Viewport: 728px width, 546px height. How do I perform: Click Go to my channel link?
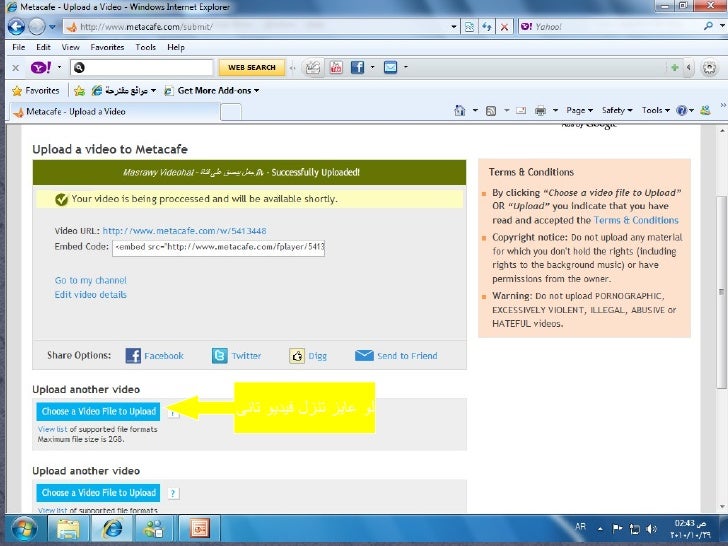click(91, 280)
